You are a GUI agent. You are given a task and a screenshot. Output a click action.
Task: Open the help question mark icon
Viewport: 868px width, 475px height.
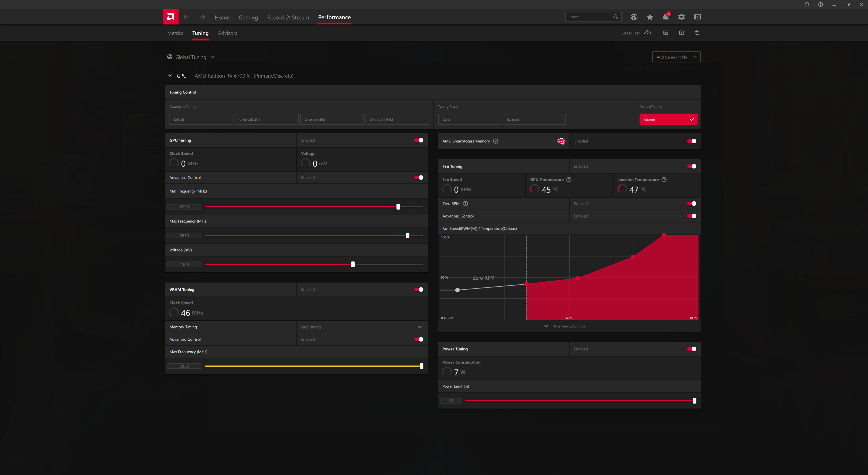click(821, 4)
